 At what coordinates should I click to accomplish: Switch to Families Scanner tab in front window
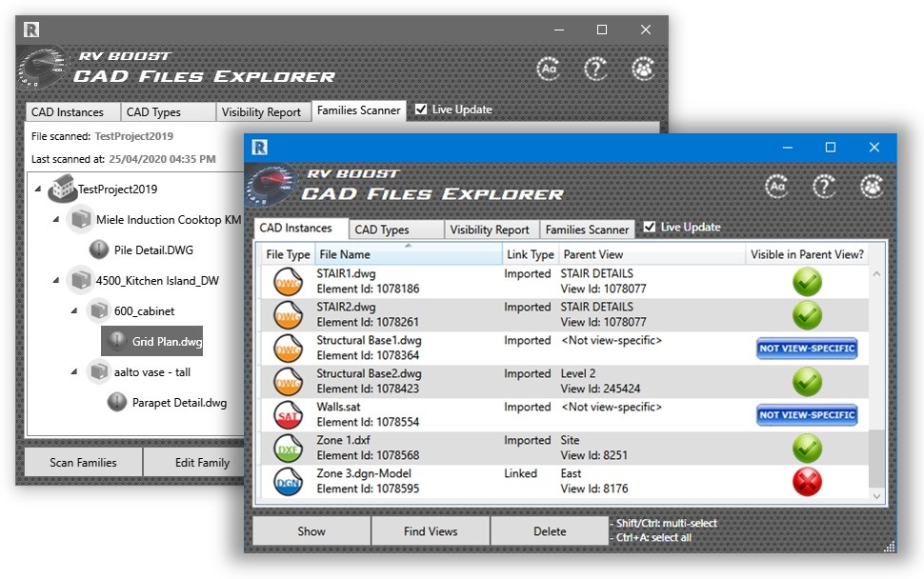click(587, 230)
